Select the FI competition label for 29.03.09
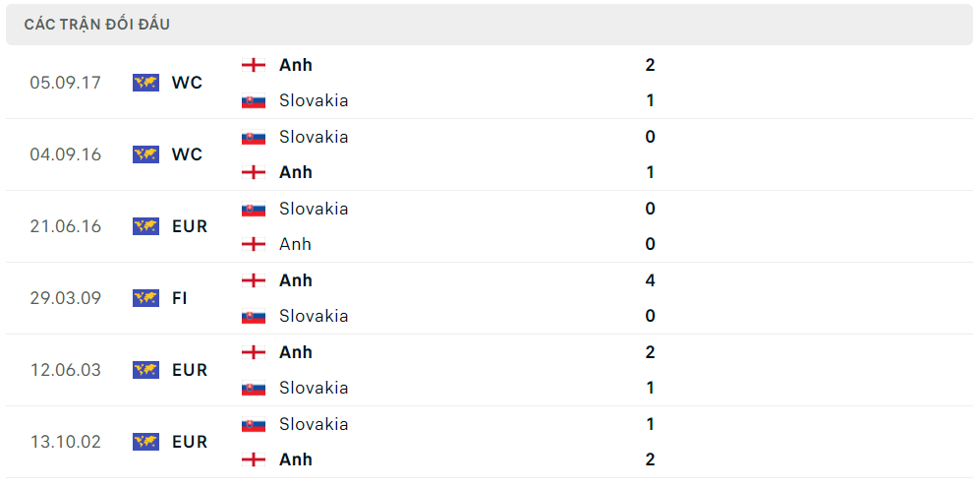Screen dimensions: 980x489 coord(180,298)
